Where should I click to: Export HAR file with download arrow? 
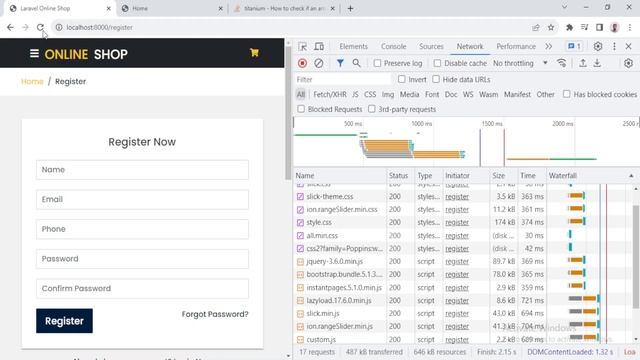(597, 63)
